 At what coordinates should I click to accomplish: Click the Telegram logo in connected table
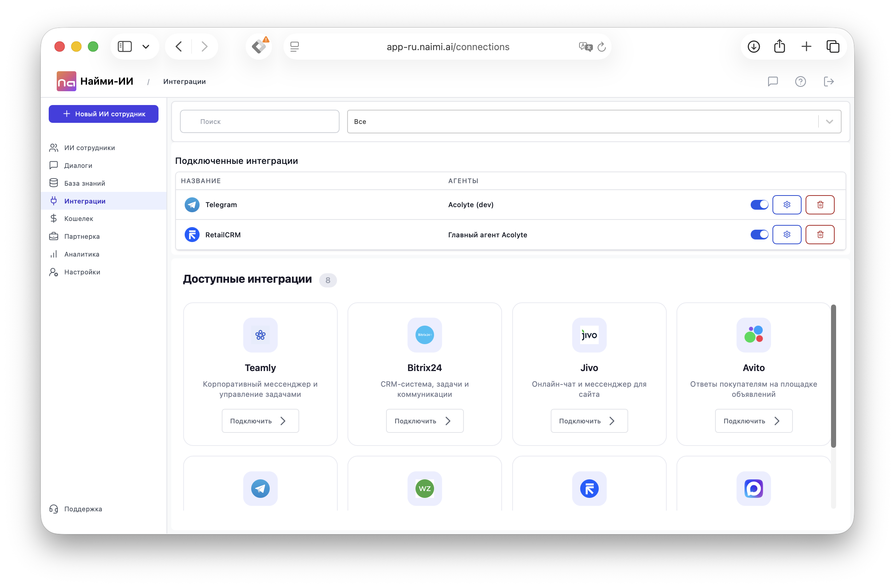(x=192, y=205)
